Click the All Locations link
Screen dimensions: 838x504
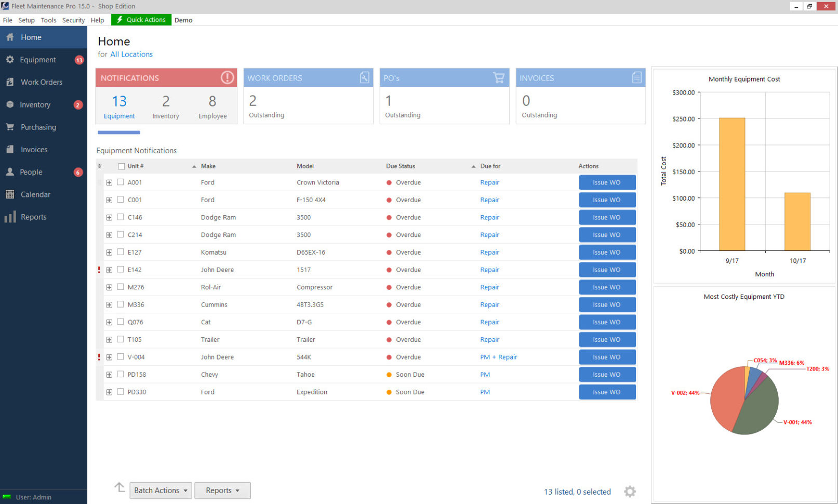pyautogui.click(x=131, y=54)
